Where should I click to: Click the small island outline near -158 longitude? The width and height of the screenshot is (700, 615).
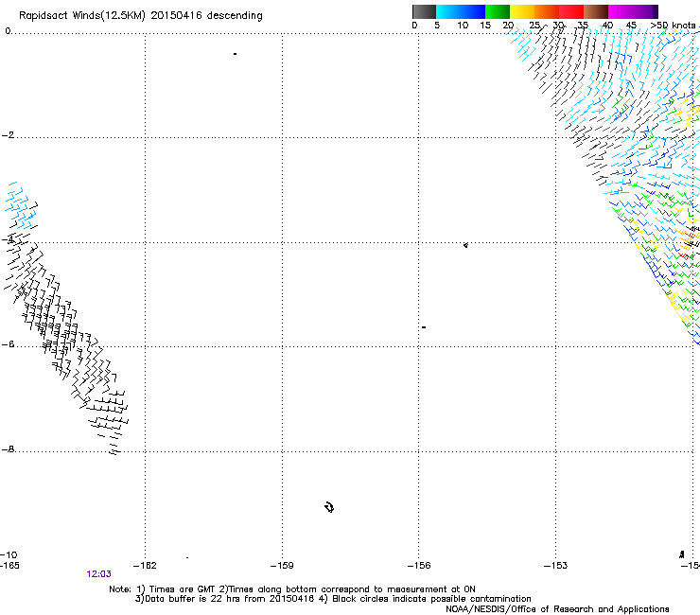point(329,507)
